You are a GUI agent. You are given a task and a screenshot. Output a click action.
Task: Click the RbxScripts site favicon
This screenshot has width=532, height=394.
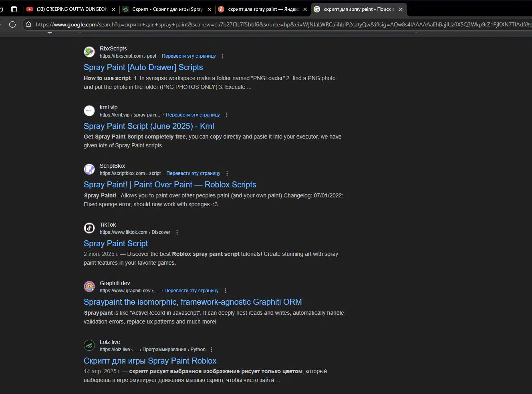click(89, 52)
